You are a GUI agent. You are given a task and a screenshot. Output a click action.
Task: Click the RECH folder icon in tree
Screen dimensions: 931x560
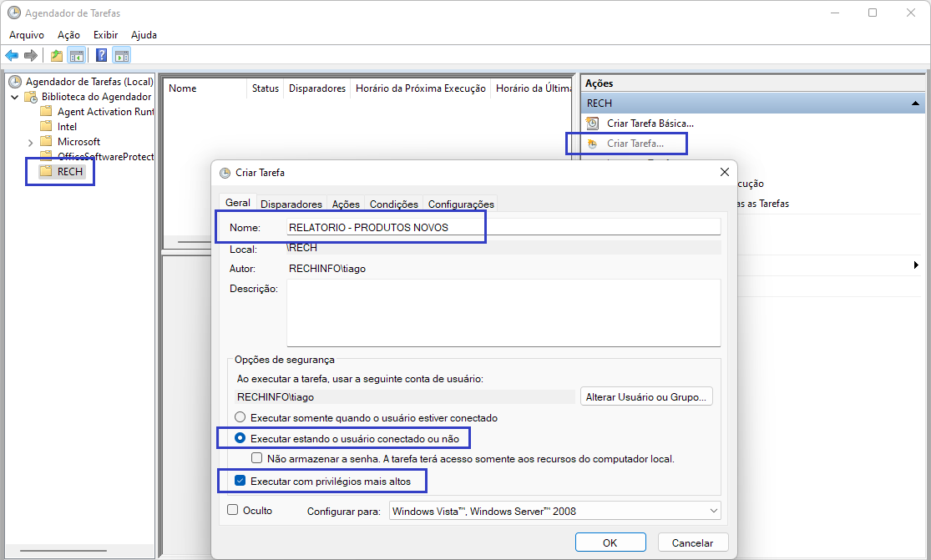pos(46,171)
